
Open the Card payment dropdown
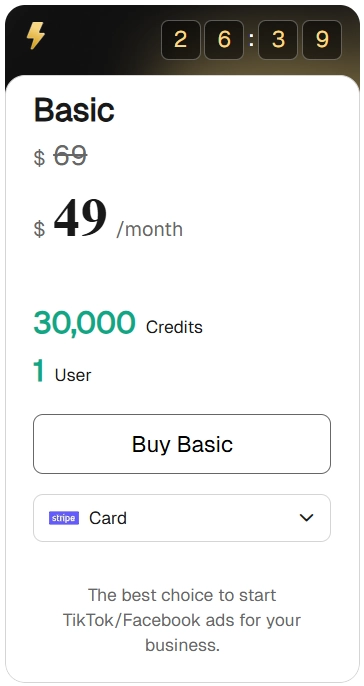click(x=182, y=518)
